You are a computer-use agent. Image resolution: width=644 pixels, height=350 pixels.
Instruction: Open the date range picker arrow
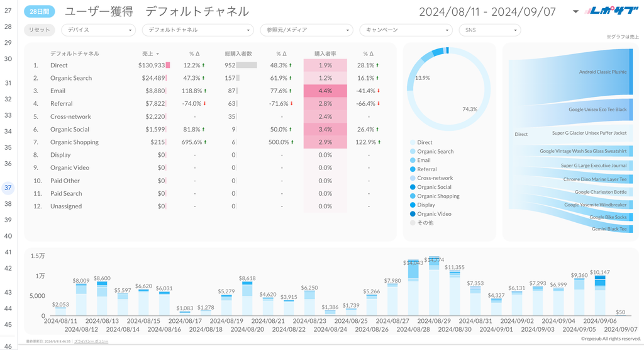point(575,12)
